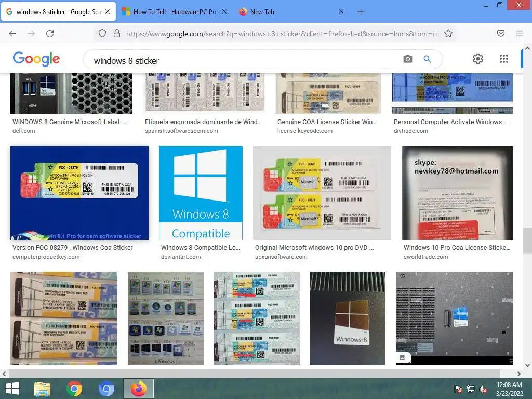This screenshot has width=532, height=399.
Task: Click the Google search text field
Action: pos(244,61)
